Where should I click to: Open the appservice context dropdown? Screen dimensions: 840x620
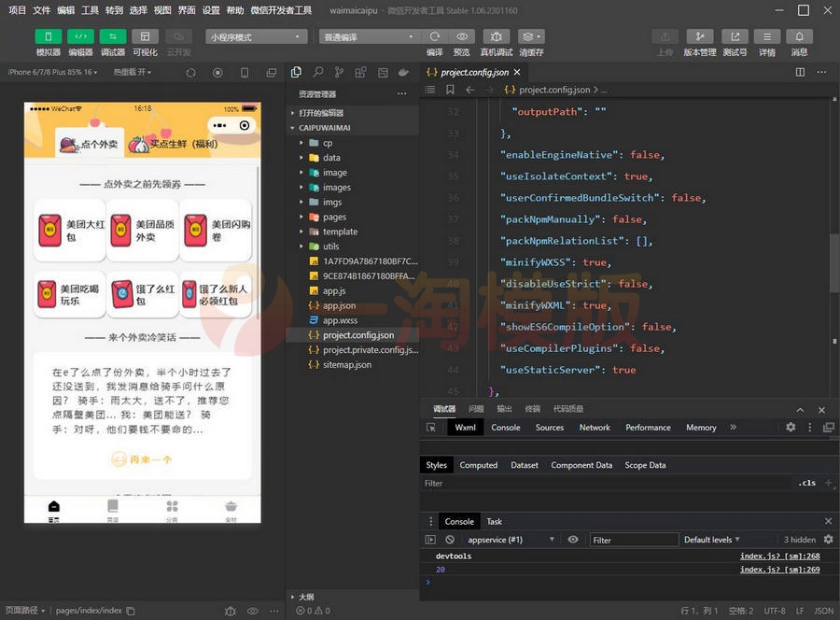click(510, 540)
